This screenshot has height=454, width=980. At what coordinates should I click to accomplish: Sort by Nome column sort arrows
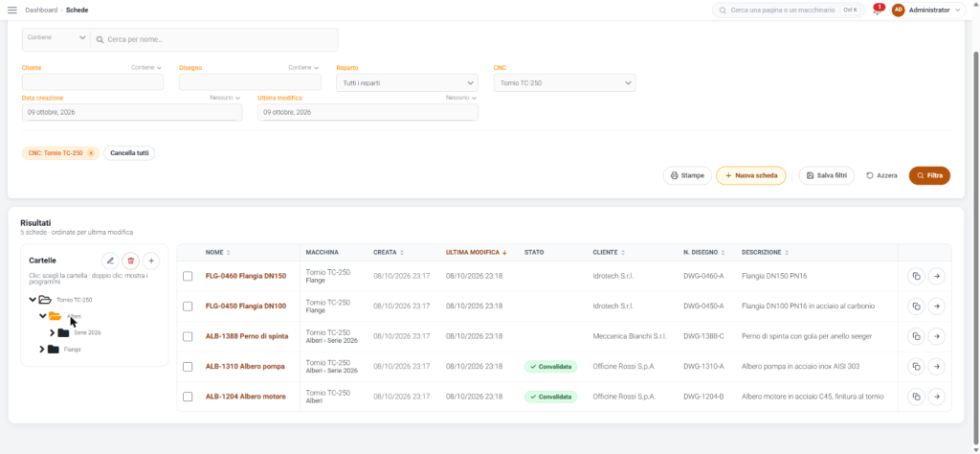(228, 253)
